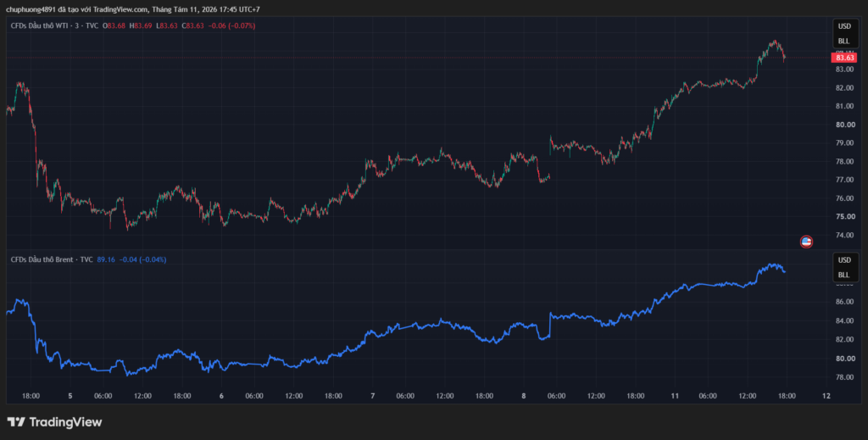The width and height of the screenshot is (868, 440).
Task: Click the H83.69 high value
Action: [x=141, y=25]
